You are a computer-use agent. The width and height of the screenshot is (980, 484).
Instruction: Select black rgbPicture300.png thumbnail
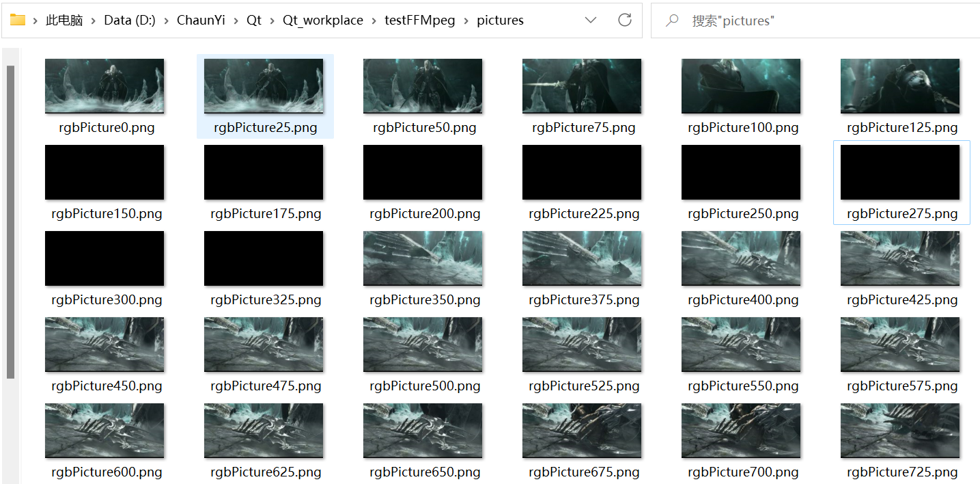pos(104,258)
